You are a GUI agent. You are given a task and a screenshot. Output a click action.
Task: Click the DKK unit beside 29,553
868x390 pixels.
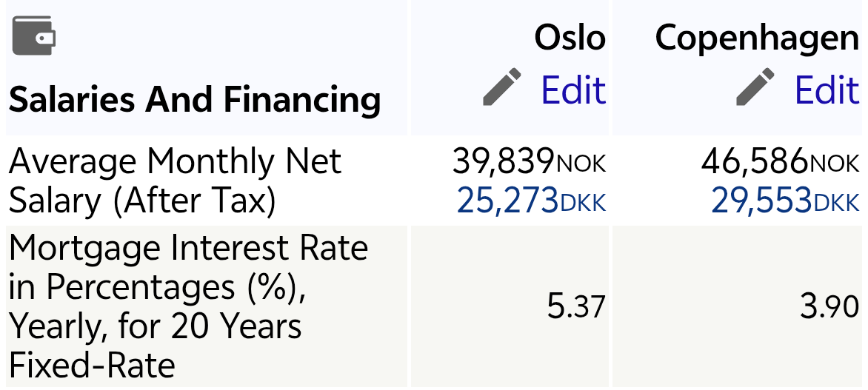837,203
